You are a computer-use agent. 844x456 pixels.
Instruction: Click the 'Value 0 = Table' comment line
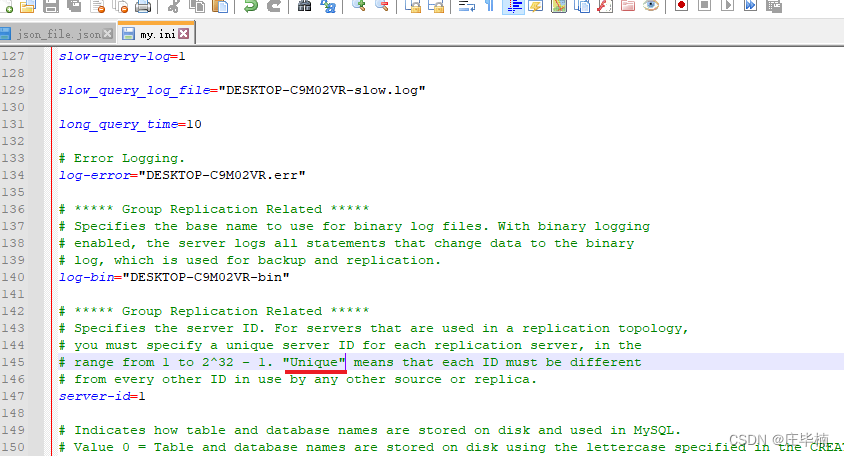pyautogui.click(x=451, y=447)
